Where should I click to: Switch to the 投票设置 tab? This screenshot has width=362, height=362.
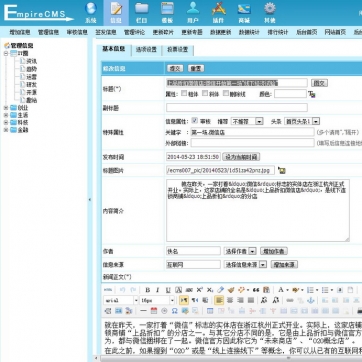point(178,50)
